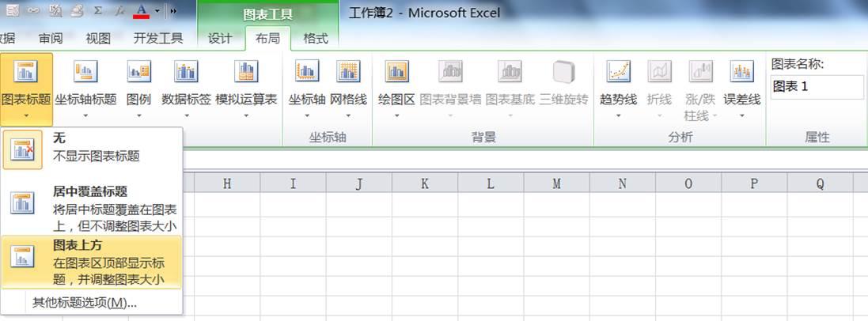Viewport: 868px width, 321px height.
Task: Click the 涨/跌柱线 up/down bars icon
Action: 701,72
